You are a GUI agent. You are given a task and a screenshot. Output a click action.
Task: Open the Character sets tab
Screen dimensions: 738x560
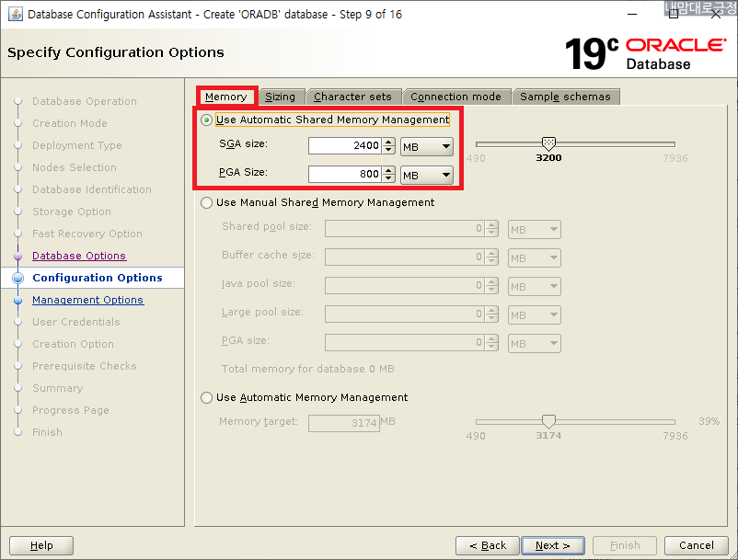click(352, 97)
